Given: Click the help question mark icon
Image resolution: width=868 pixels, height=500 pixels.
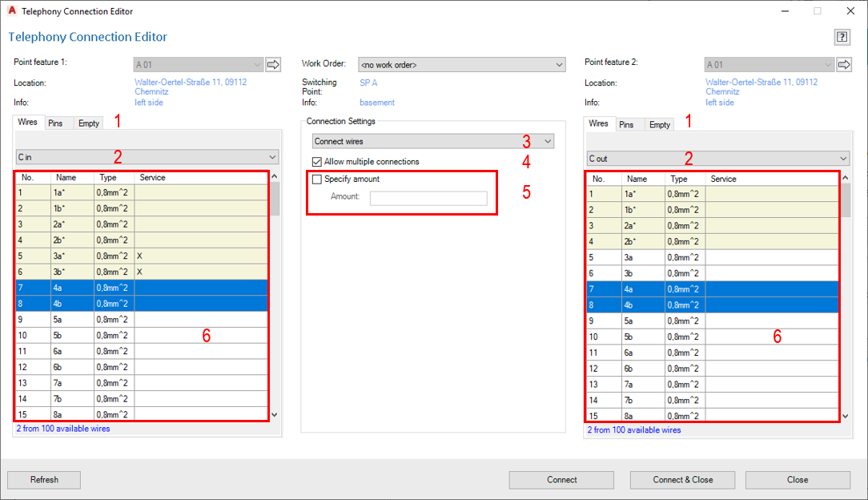Looking at the screenshot, I should tap(842, 37).
